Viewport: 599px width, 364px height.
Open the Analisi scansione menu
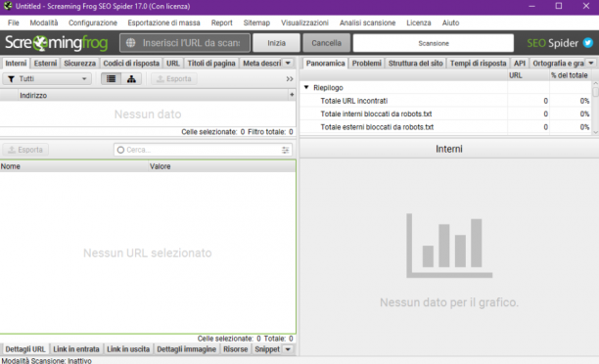click(x=367, y=23)
